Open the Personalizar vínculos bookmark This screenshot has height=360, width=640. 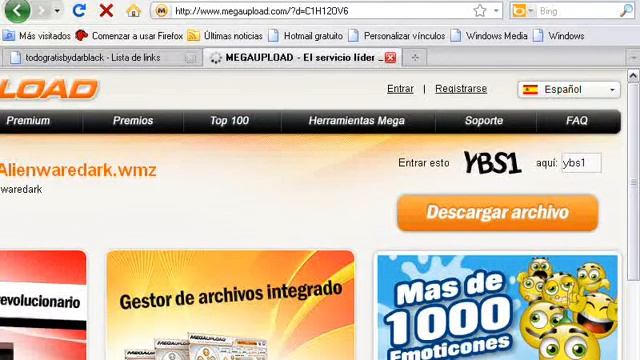point(397,36)
